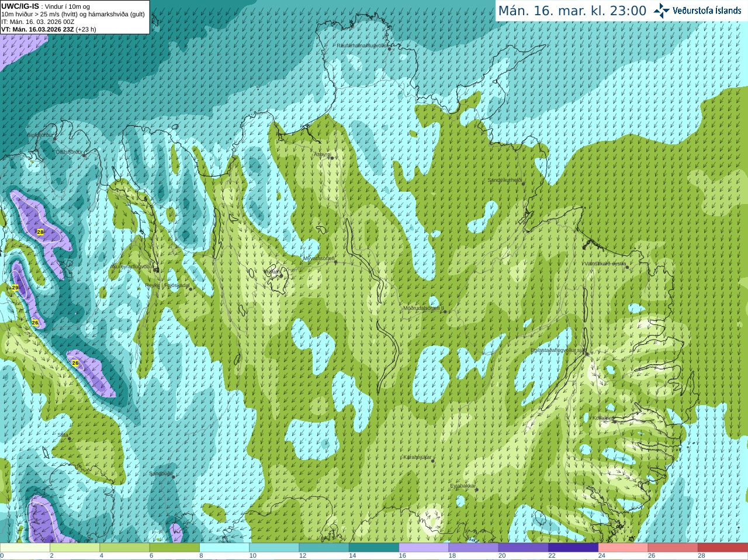Pick the 4–6 m/s green legend swatch
Viewport: 748px width, 560px height.
click(124, 548)
